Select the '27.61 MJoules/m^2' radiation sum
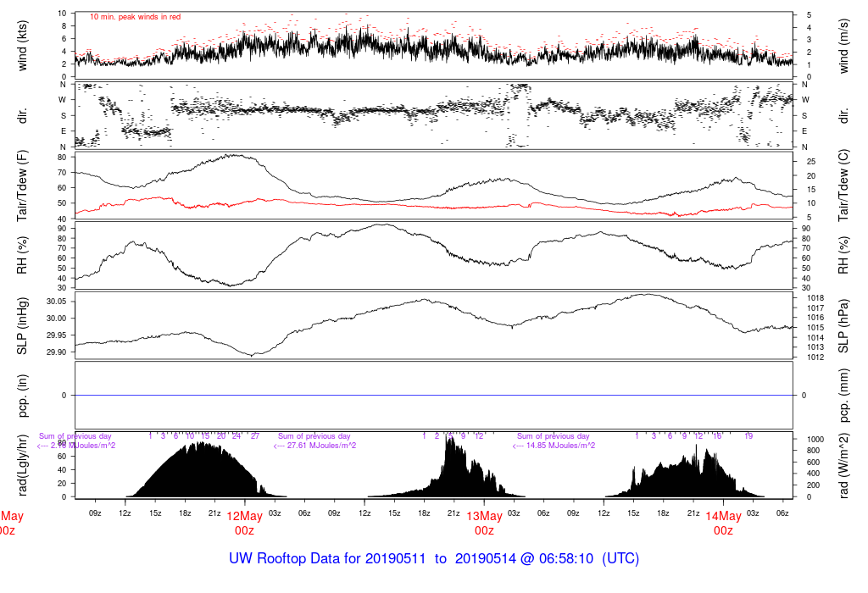 (x=321, y=446)
